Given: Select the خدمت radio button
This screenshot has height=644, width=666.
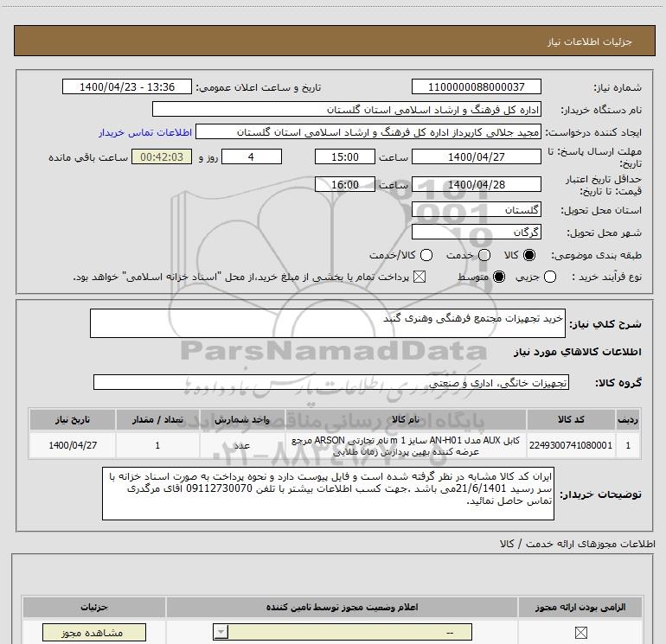Looking at the screenshot, I should point(484,255).
